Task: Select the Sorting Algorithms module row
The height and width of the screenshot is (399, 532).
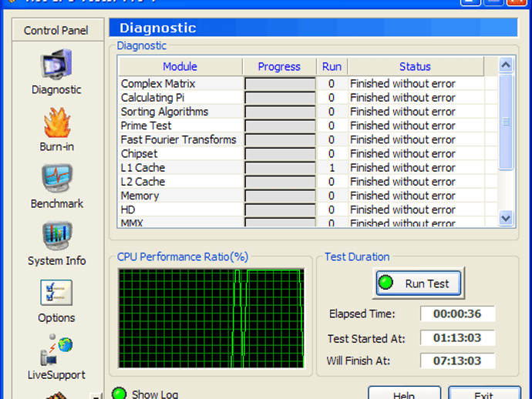Action: (308, 112)
